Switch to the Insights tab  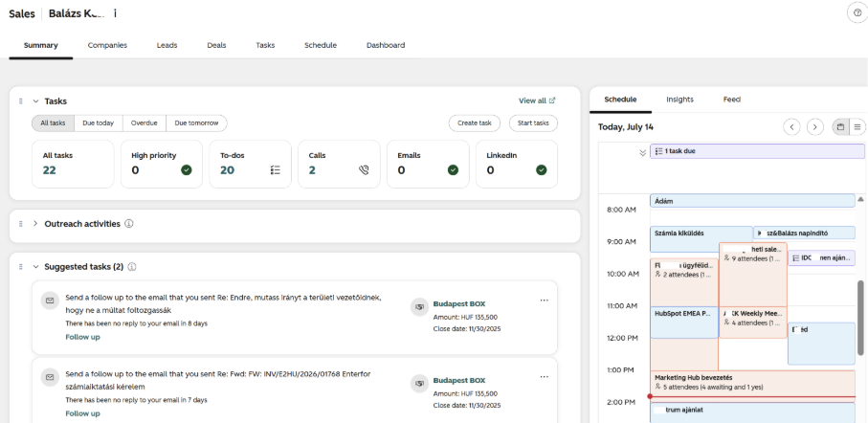tap(679, 100)
